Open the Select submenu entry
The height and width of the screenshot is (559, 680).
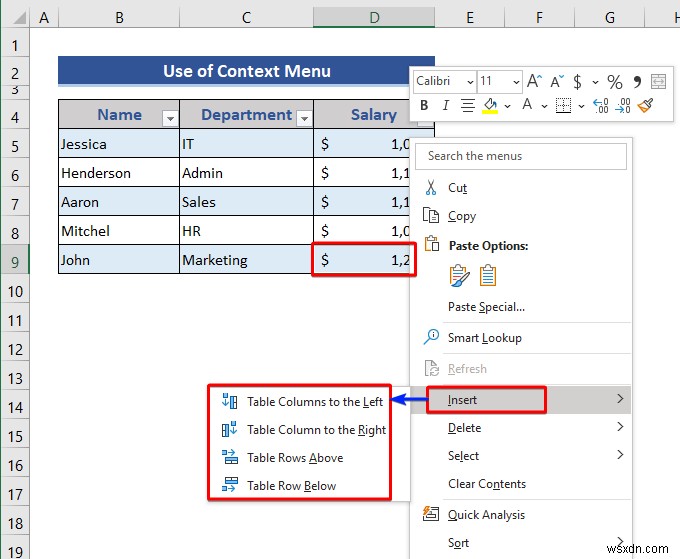(463, 456)
